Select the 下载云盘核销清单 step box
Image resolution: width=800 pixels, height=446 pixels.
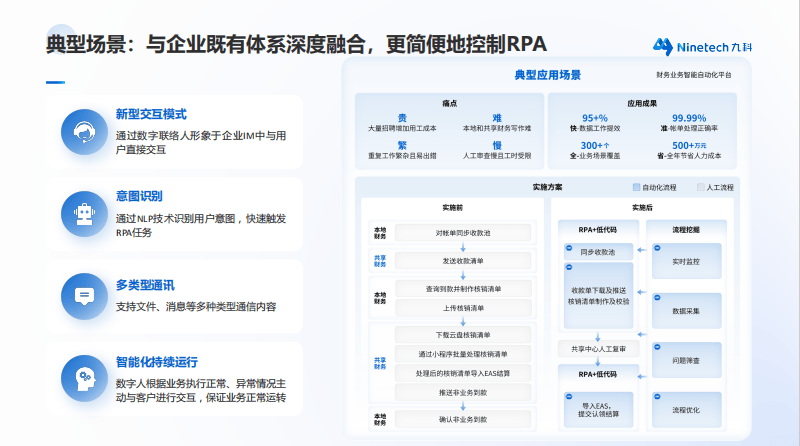[463, 335]
